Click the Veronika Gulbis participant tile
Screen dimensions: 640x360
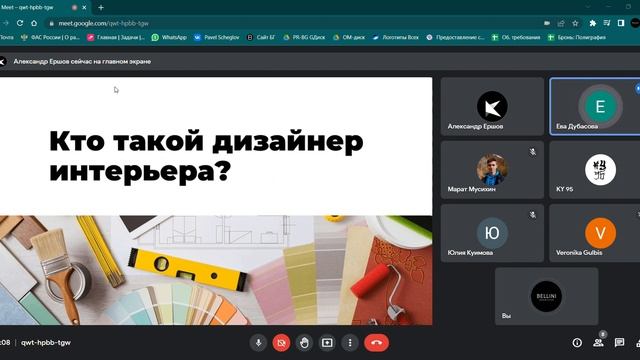coord(595,233)
